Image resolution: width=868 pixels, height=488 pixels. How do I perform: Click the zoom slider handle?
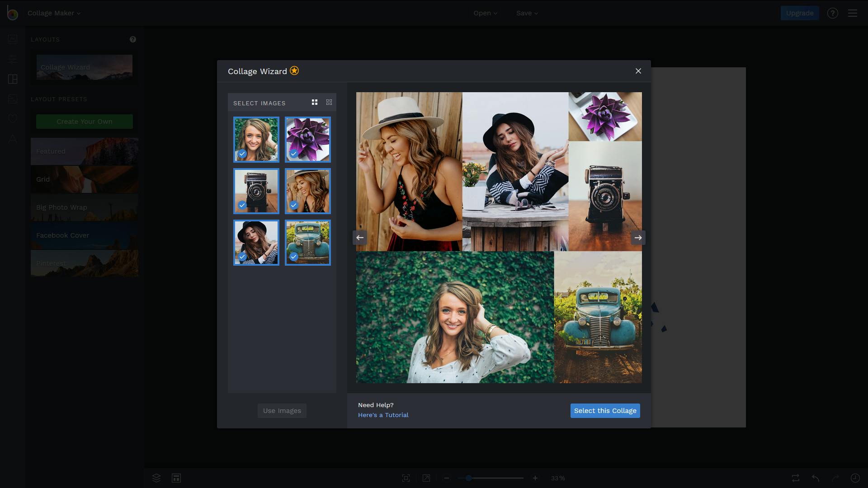[x=469, y=478]
